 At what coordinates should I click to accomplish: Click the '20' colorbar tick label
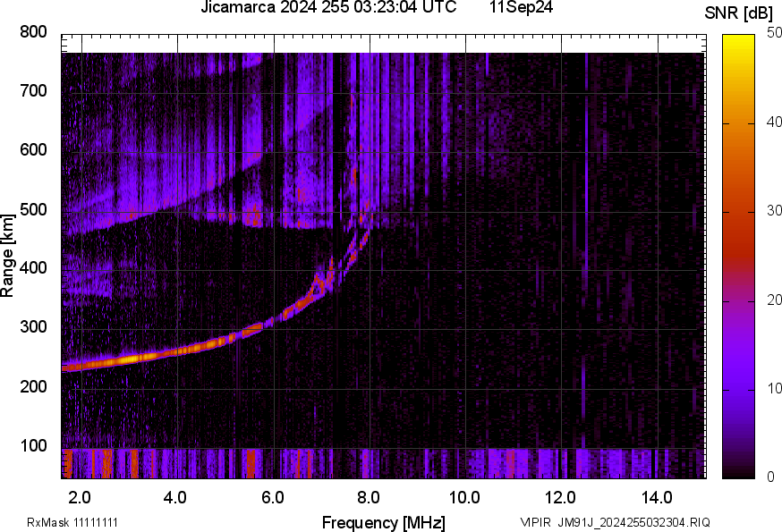point(775,300)
